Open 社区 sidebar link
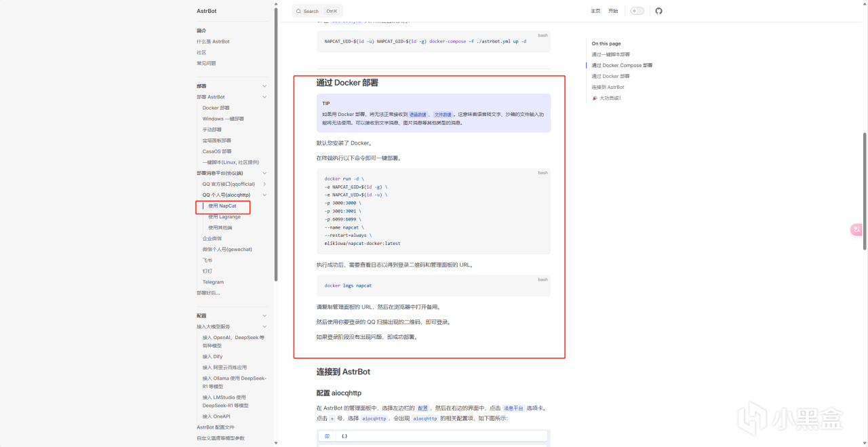 click(201, 52)
